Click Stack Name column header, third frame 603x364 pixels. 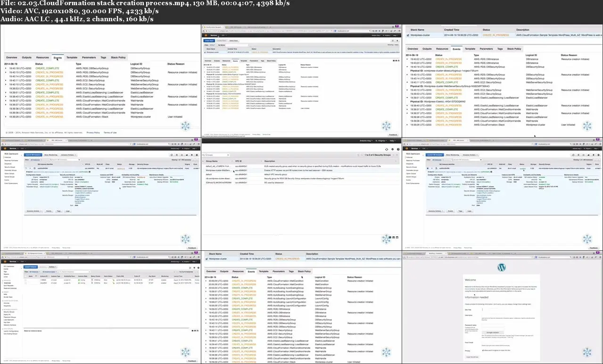pyautogui.click(x=418, y=29)
